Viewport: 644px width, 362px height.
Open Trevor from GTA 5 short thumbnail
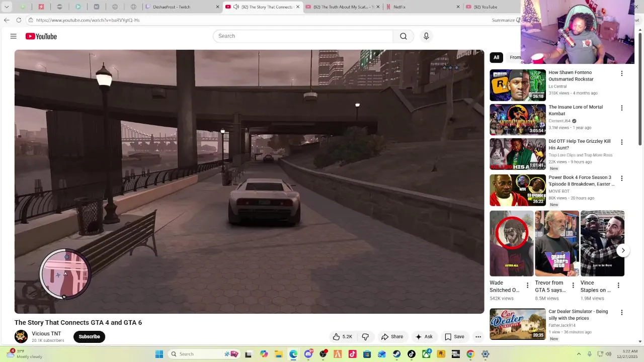click(557, 243)
